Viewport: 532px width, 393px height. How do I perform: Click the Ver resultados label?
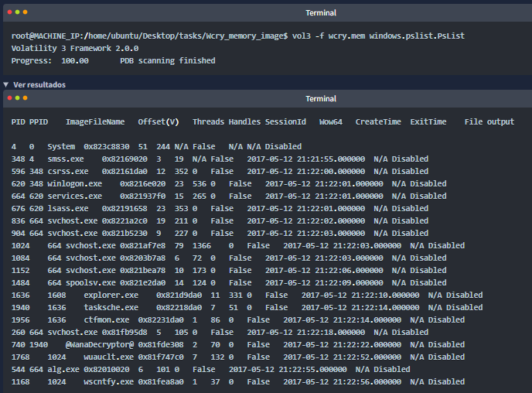pos(39,85)
